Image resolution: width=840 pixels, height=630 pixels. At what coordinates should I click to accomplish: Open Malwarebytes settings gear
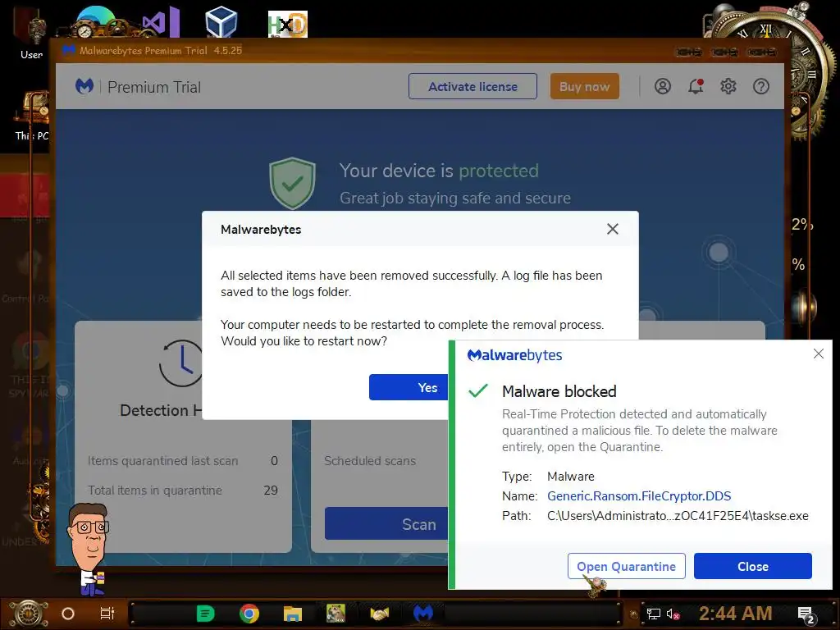coord(728,86)
